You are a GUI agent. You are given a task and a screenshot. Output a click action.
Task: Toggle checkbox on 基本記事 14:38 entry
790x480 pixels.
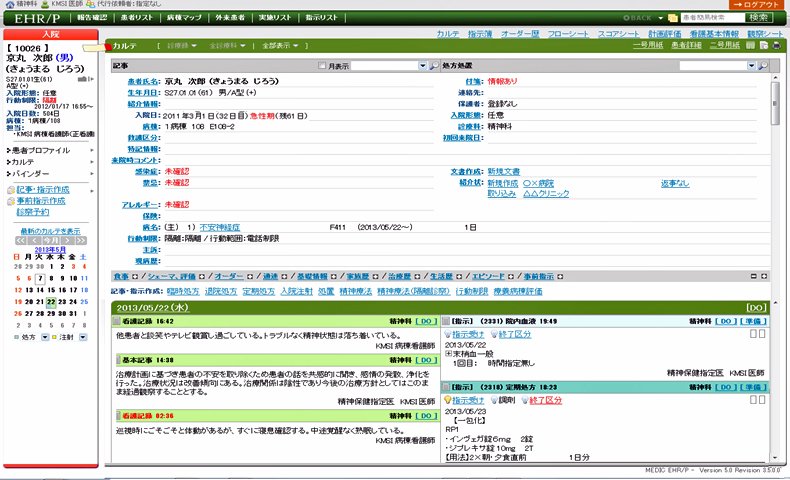click(x=119, y=360)
